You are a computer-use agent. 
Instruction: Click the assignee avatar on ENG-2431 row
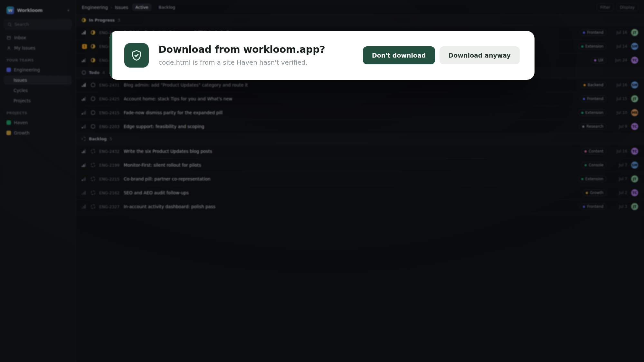pos(634,85)
